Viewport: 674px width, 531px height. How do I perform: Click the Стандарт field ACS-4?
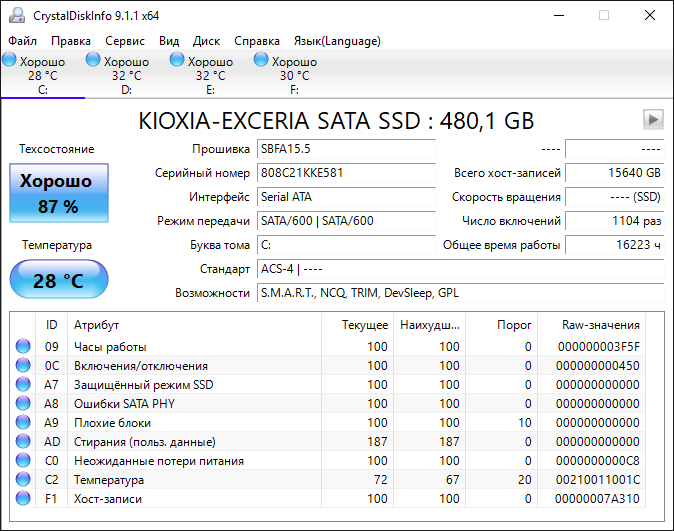[x=461, y=269]
